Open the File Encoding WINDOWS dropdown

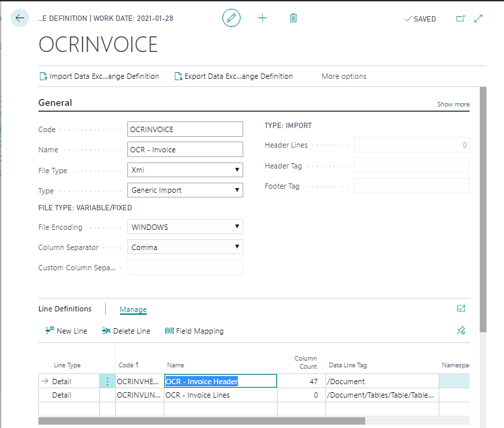pyautogui.click(x=185, y=226)
